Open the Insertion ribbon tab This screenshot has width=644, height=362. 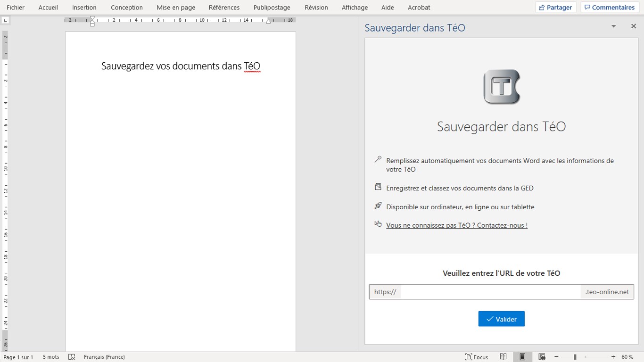pyautogui.click(x=84, y=8)
